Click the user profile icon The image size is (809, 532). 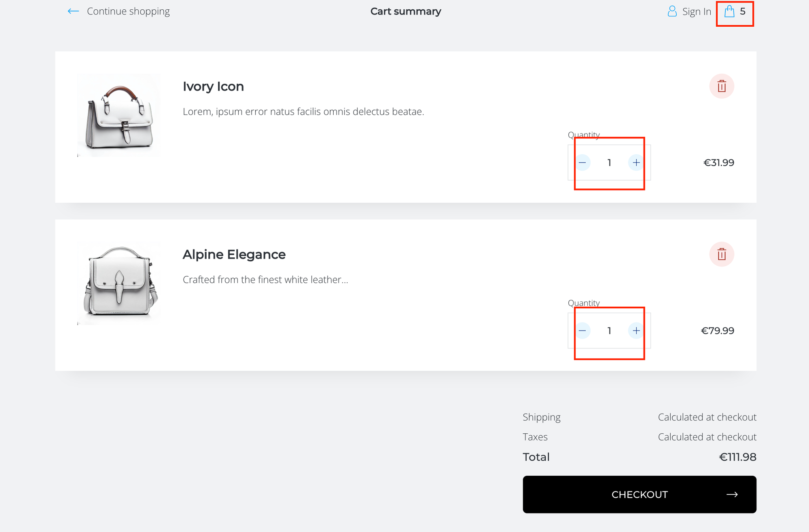(x=672, y=11)
